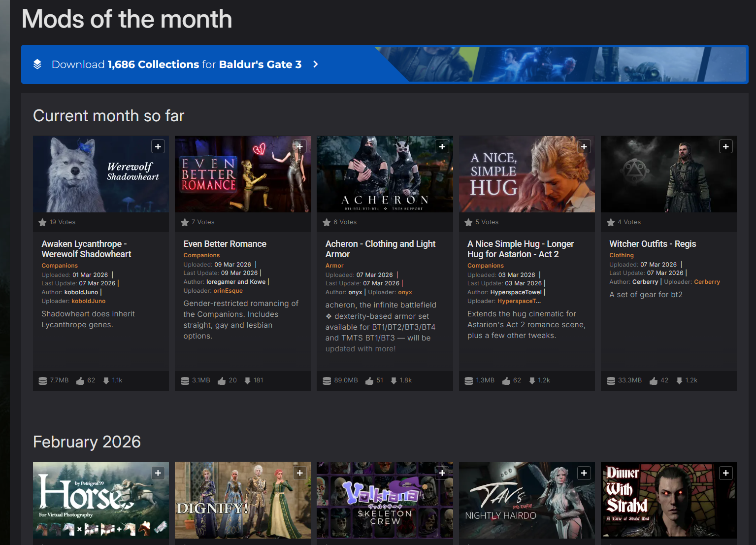Image resolution: width=756 pixels, height=545 pixels.
Task: Click the plus icon on Acheron thumbnail
Action: click(442, 146)
